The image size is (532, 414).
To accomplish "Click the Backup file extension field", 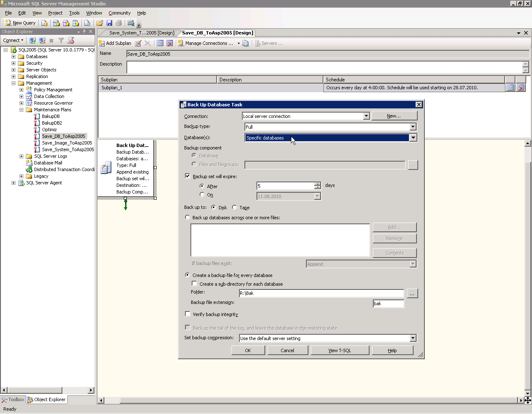I will [x=388, y=304].
